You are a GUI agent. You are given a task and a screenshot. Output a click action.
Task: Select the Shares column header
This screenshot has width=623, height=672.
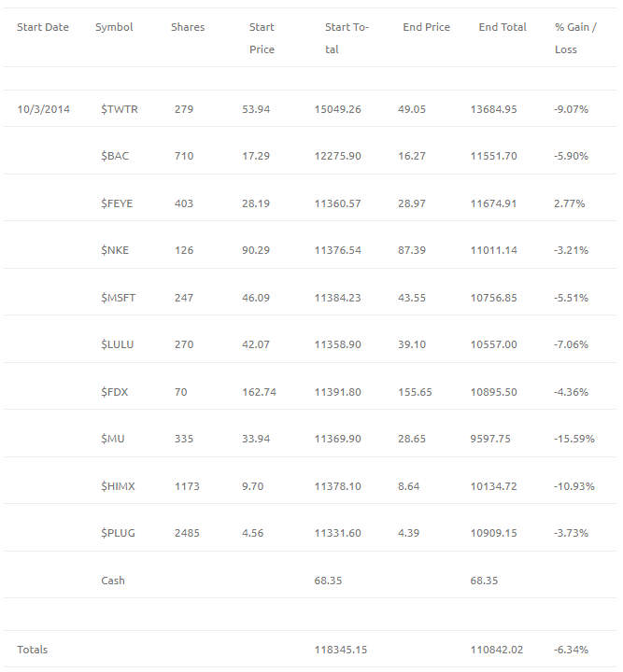[x=188, y=27]
